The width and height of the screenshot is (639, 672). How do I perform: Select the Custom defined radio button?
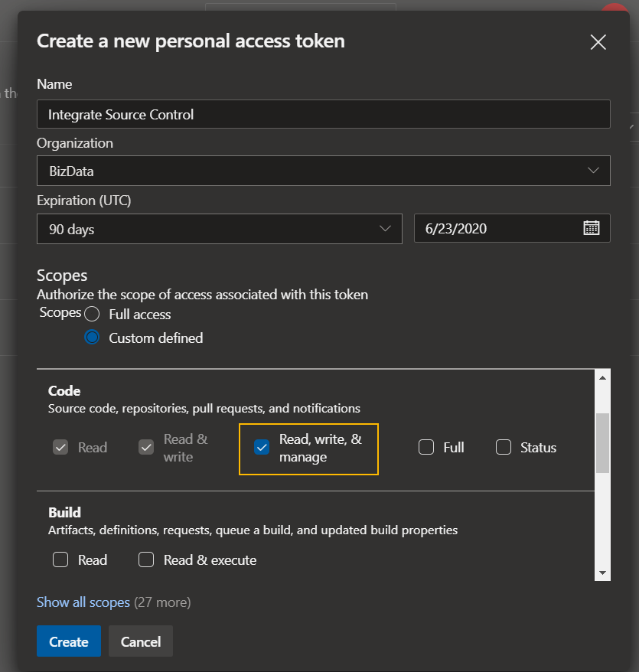coord(92,338)
